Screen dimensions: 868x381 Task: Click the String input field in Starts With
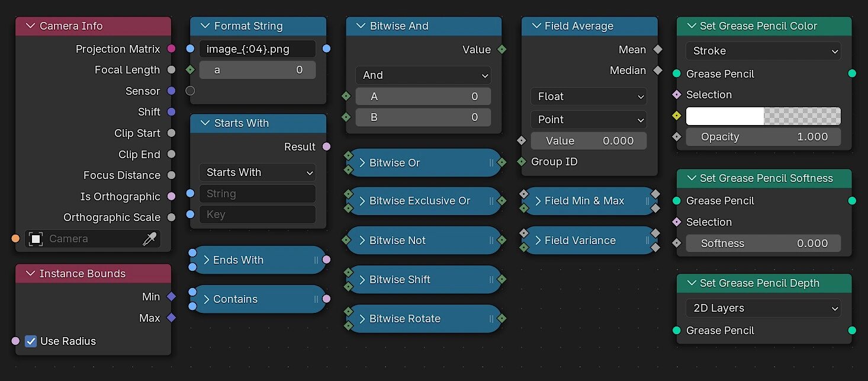coord(258,194)
